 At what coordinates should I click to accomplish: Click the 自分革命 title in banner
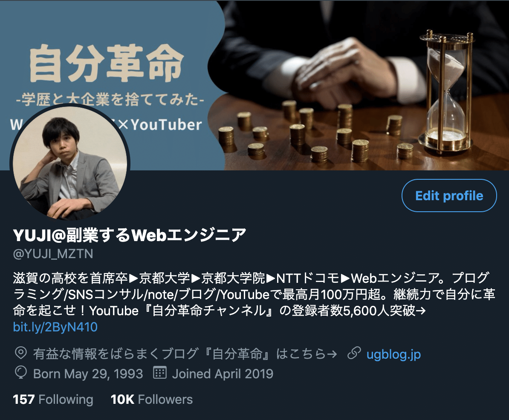107,63
